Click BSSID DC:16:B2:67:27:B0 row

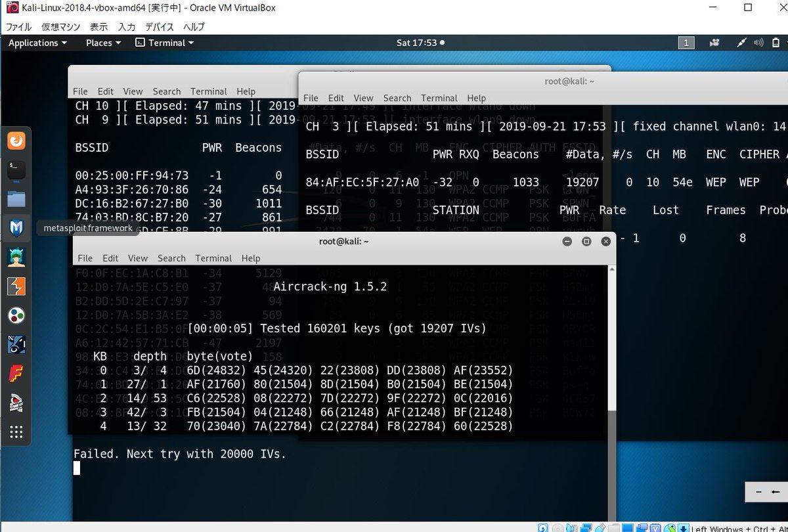179,204
